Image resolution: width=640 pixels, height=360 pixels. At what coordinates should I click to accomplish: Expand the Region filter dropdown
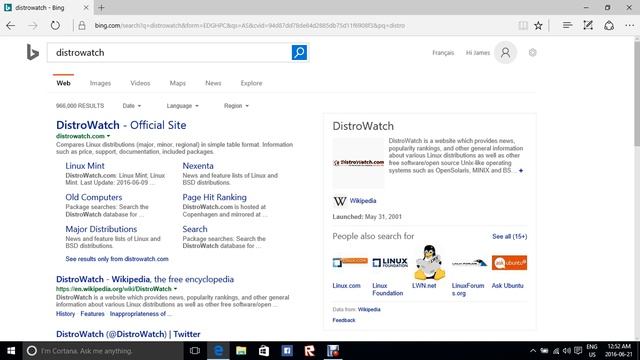236,106
